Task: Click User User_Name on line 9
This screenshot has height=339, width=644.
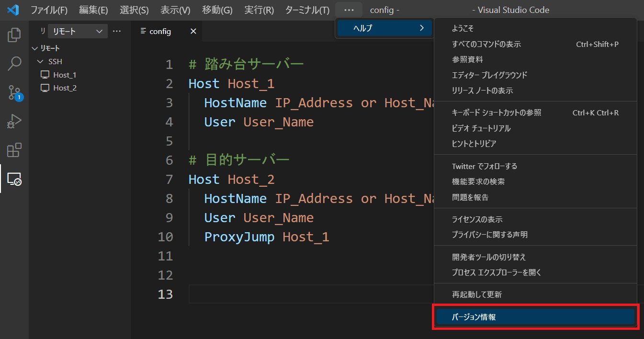Action: point(259,218)
